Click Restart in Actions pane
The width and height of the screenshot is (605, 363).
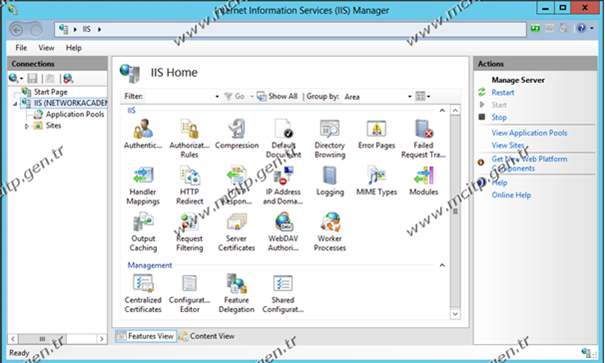503,93
